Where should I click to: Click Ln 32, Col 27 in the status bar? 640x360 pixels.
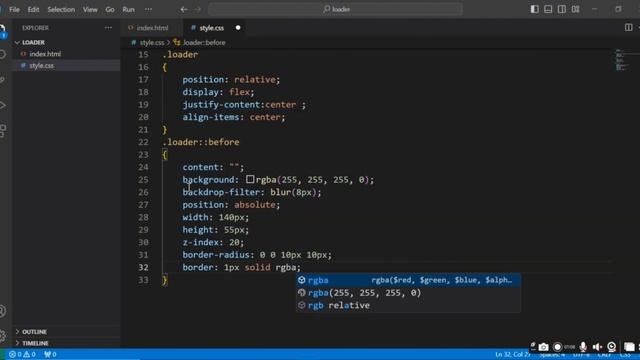(512, 354)
